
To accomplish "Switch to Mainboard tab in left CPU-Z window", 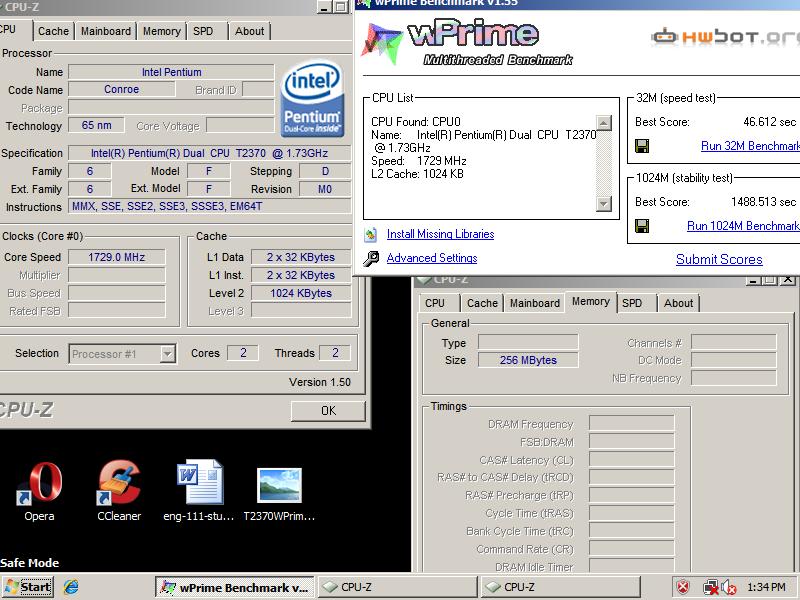I will click(106, 31).
